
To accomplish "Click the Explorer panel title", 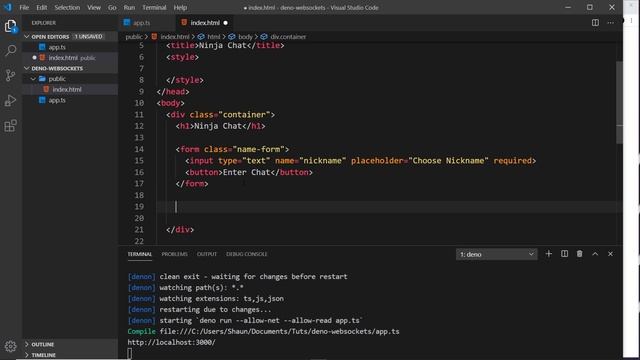I will [44, 23].
